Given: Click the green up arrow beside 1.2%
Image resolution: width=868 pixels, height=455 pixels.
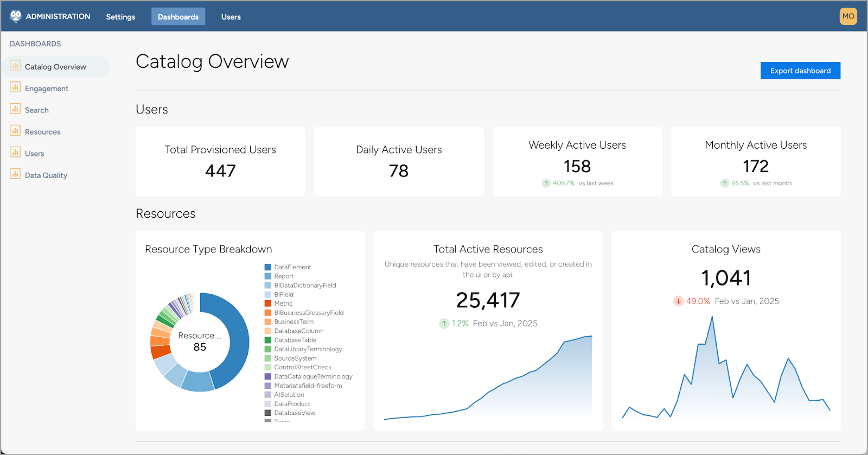Looking at the screenshot, I should coord(444,324).
